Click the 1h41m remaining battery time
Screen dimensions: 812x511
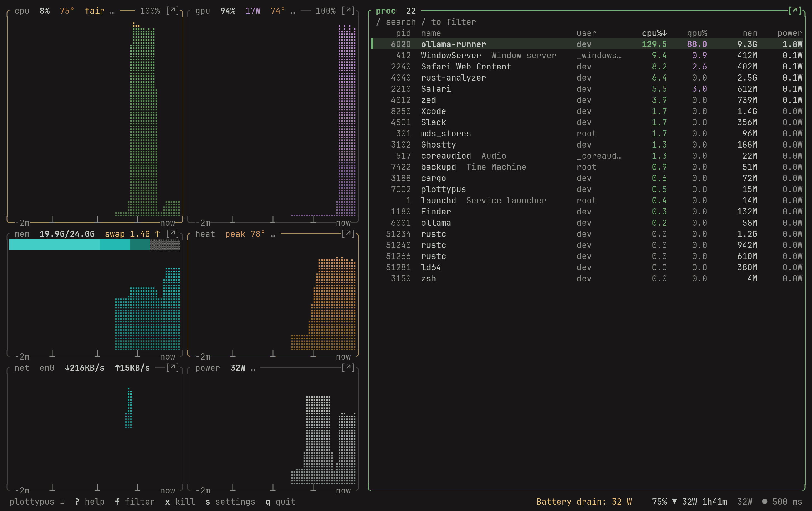click(715, 502)
